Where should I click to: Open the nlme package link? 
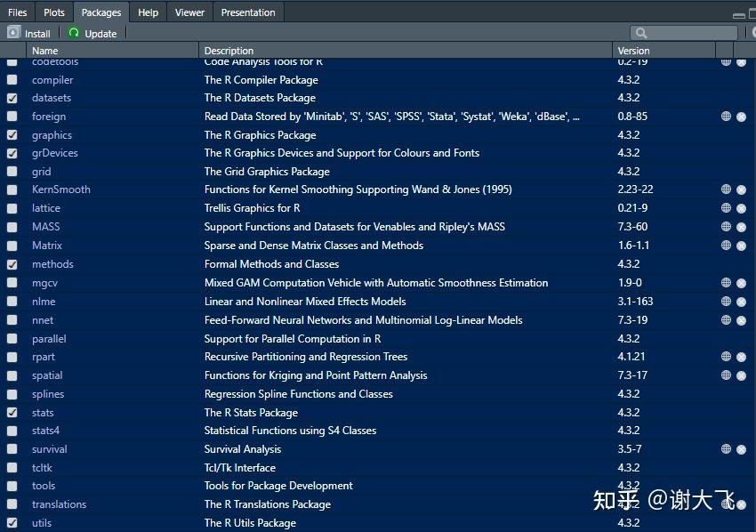coord(44,302)
